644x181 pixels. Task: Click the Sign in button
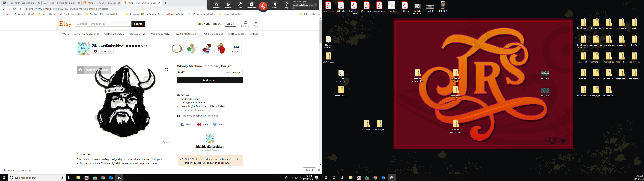point(230,24)
